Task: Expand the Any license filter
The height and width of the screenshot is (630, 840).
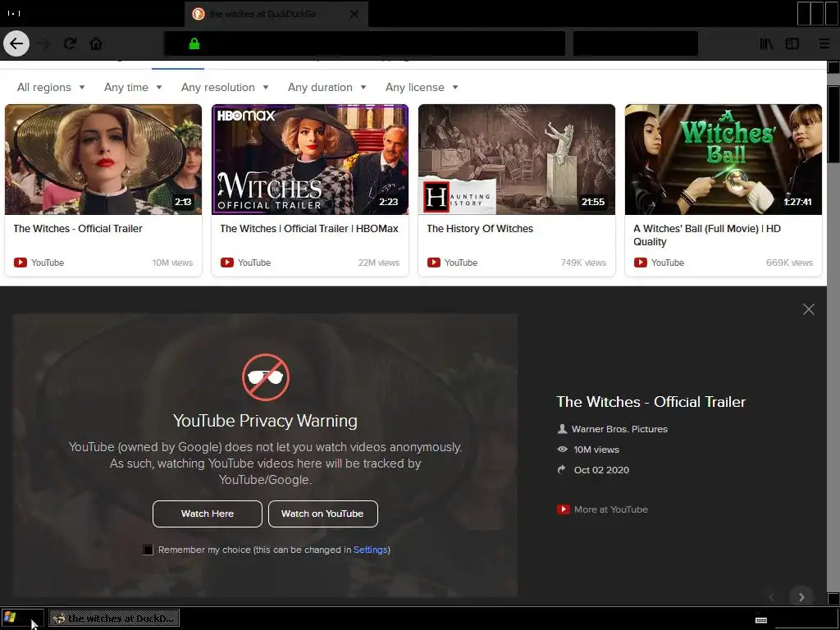Action: pos(422,87)
